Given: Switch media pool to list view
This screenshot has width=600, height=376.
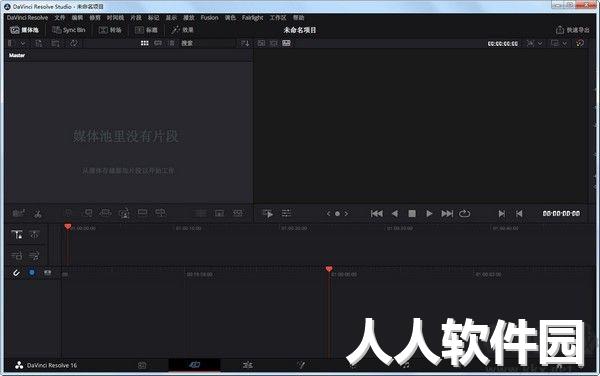Looking at the screenshot, I should (172, 43).
